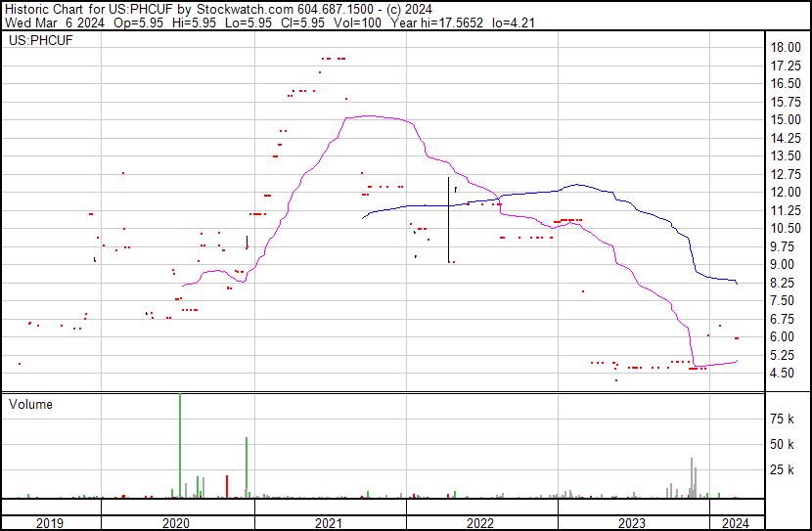
Task: Click the Op=5.95 header value
Action: pyautogui.click(x=138, y=22)
